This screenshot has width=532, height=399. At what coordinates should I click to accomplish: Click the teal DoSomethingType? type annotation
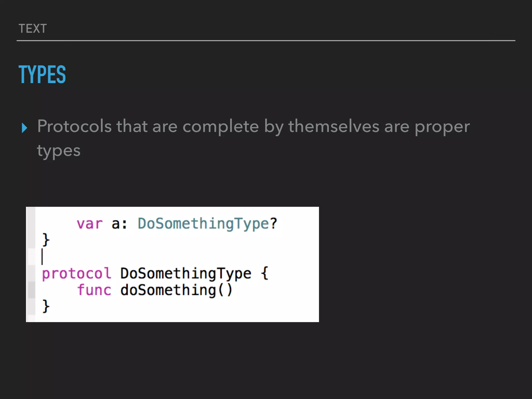click(x=207, y=224)
